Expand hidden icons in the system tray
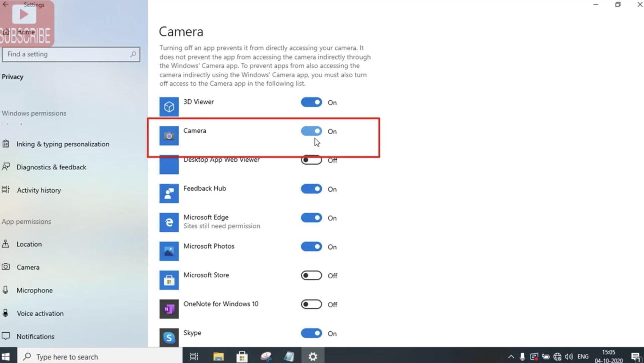The image size is (644, 363). [x=511, y=357]
